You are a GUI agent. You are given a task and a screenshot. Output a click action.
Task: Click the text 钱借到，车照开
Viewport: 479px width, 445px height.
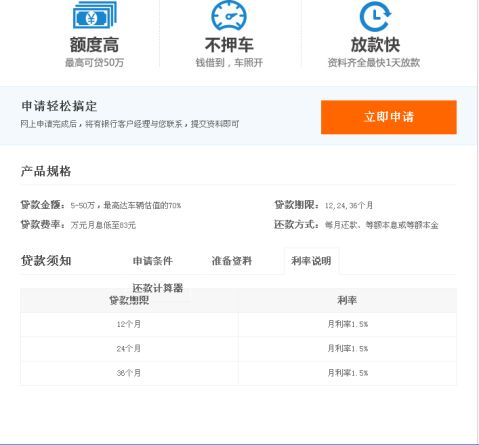229,62
